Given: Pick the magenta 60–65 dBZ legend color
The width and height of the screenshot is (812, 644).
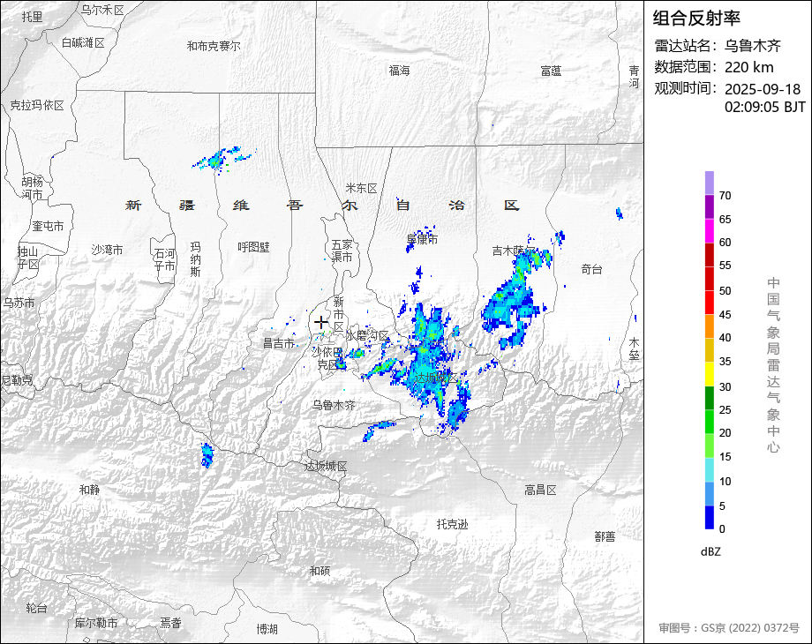Looking at the screenshot, I should point(710,230).
